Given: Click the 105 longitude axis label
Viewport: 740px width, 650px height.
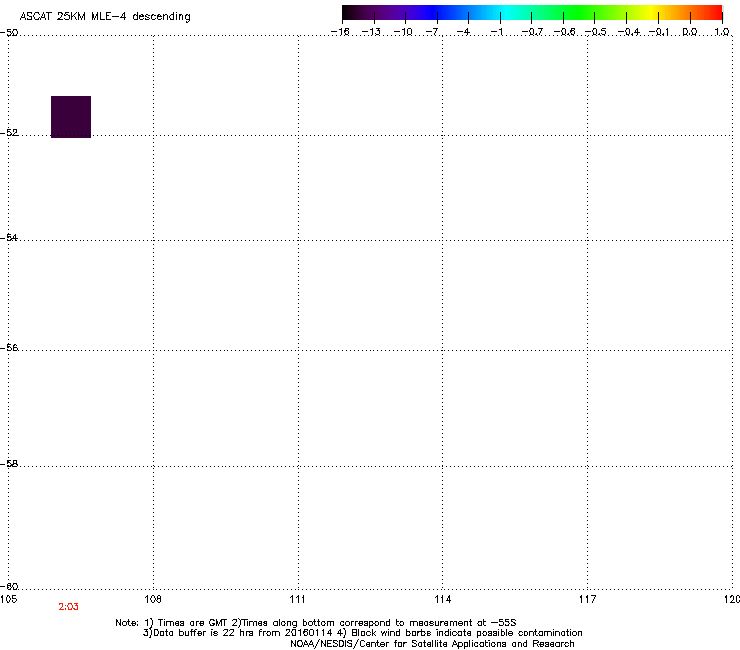Looking at the screenshot, I should pos(8,599).
